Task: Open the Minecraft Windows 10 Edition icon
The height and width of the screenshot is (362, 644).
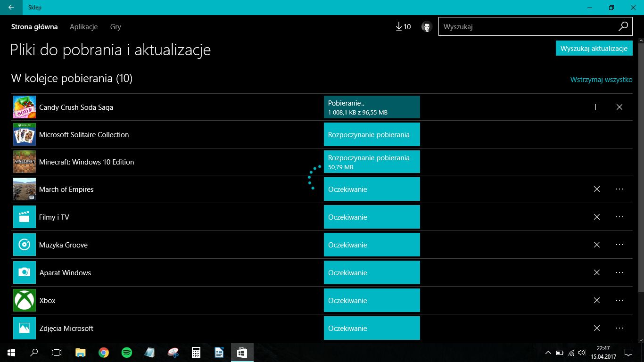Action: click(25, 162)
